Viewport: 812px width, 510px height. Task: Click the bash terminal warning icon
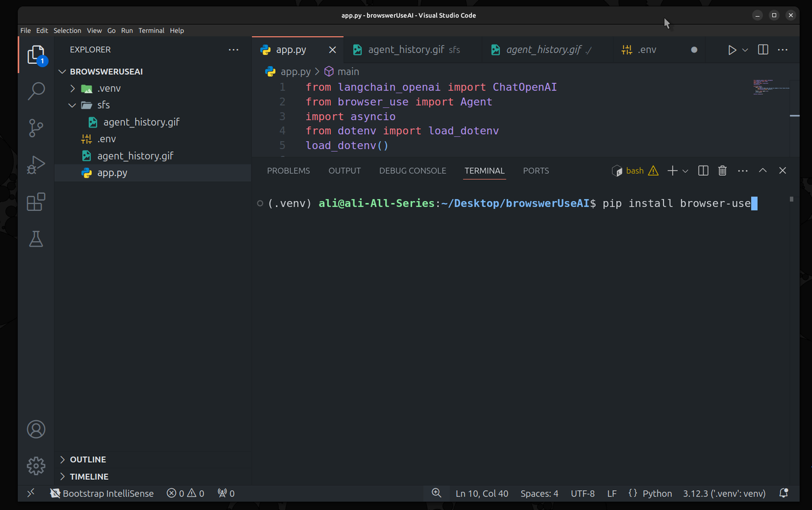click(x=653, y=171)
